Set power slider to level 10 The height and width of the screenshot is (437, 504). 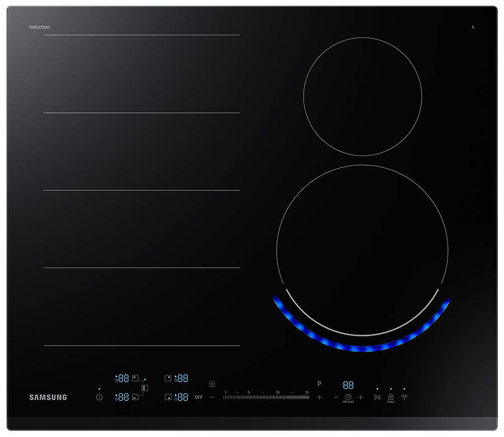tap(278, 397)
